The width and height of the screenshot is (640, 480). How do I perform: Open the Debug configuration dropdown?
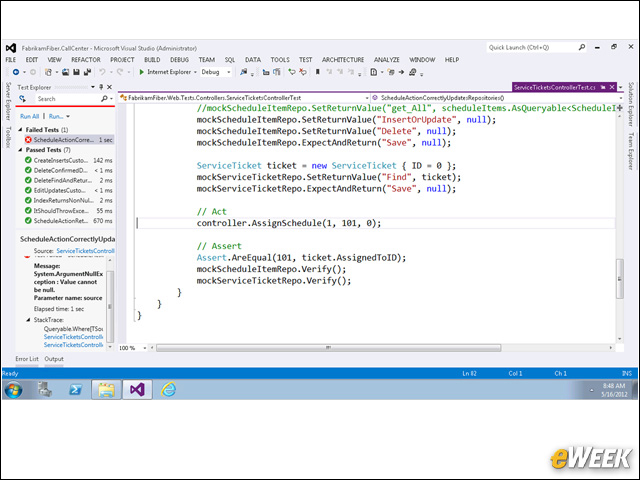pyautogui.click(x=229, y=72)
